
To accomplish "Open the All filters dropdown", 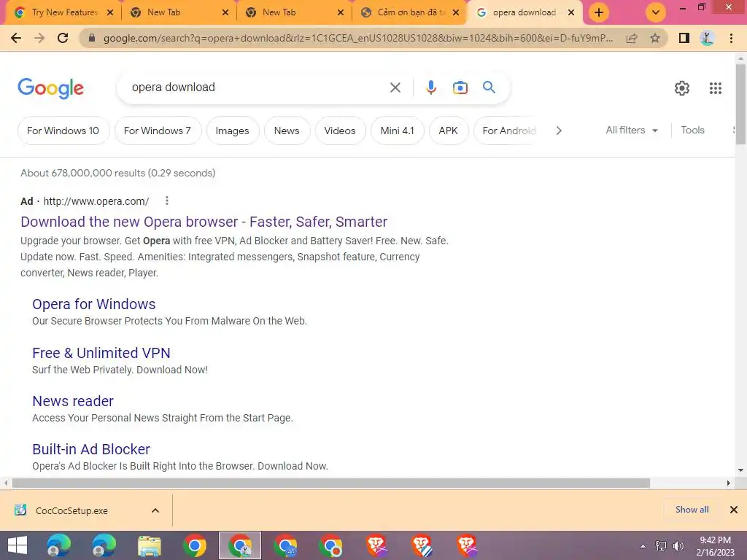I will tap(632, 130).
